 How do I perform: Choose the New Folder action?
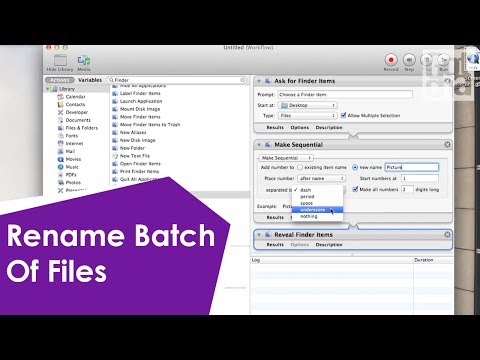coord(132,148)
